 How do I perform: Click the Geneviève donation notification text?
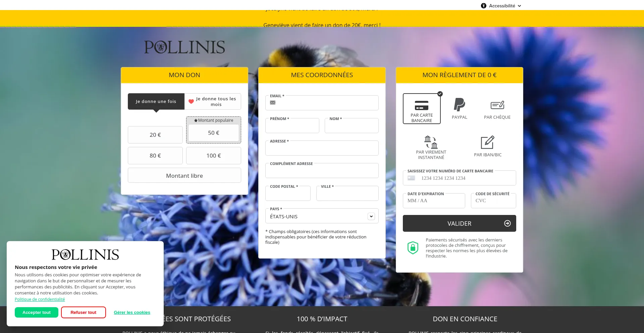point(322,25)
